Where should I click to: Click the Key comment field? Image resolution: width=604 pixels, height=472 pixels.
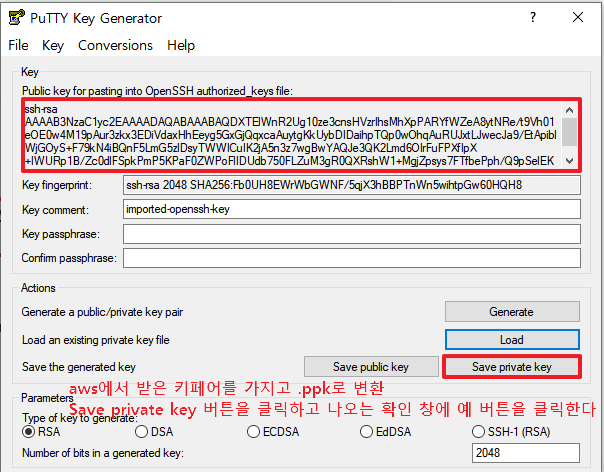coord(352,209)
